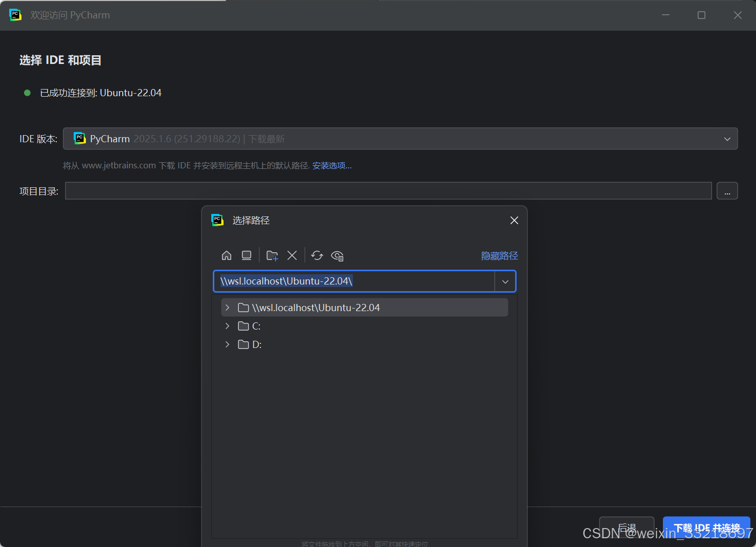
Task: Click PyCharm logo in path dialog header
Action: [x=217, y=220]
